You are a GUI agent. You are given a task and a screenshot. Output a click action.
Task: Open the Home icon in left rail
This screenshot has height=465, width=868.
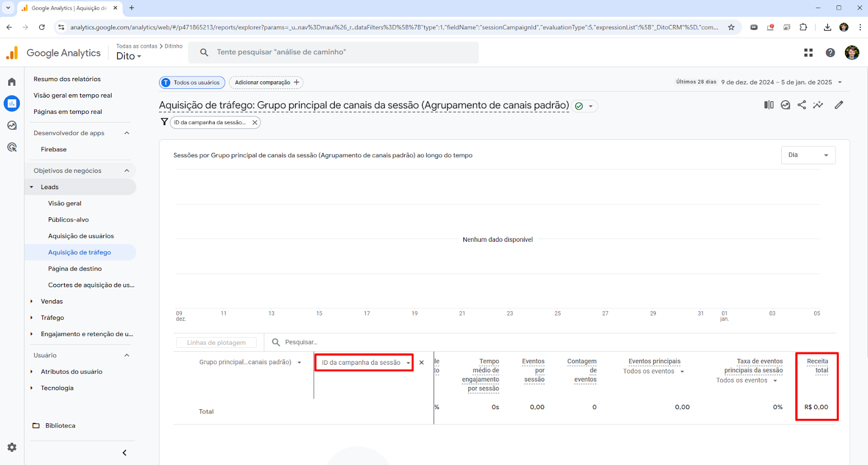12,82
